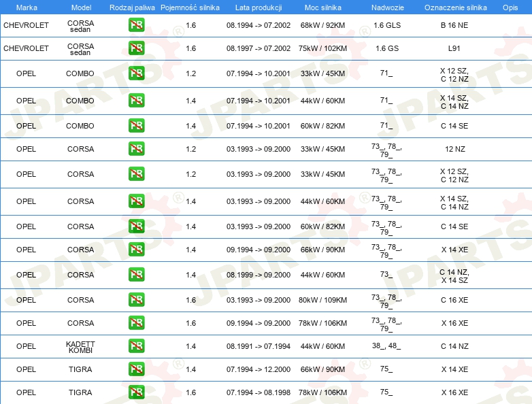Click fuel icon in the Kadett Kombi row
This screenshot has height=404, width=532.
tap(136, 346)
